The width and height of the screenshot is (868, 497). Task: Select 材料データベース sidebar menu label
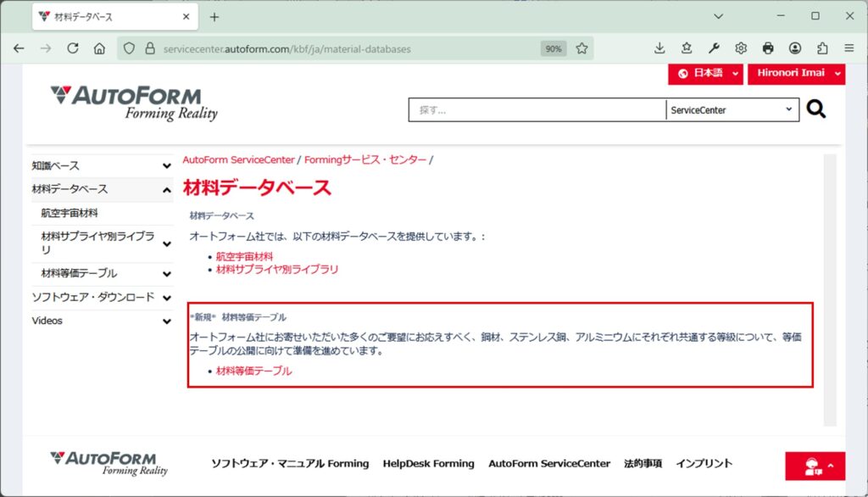point(70,189)
